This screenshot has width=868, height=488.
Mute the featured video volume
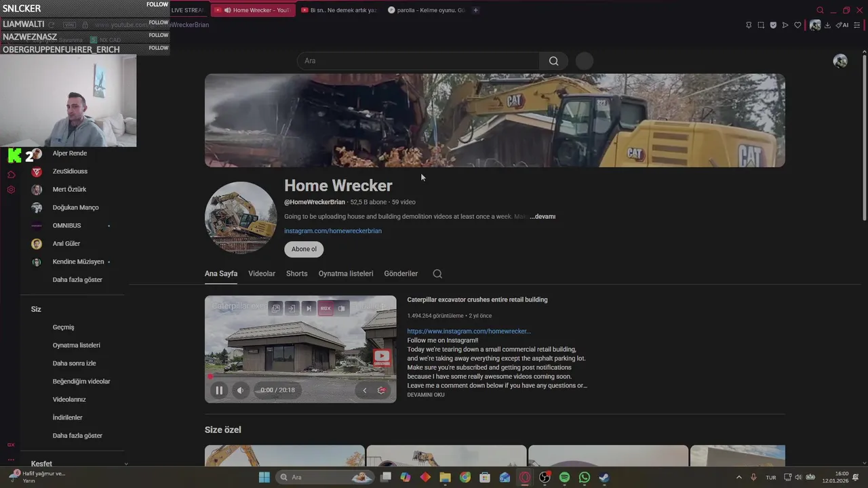(240, 390)
